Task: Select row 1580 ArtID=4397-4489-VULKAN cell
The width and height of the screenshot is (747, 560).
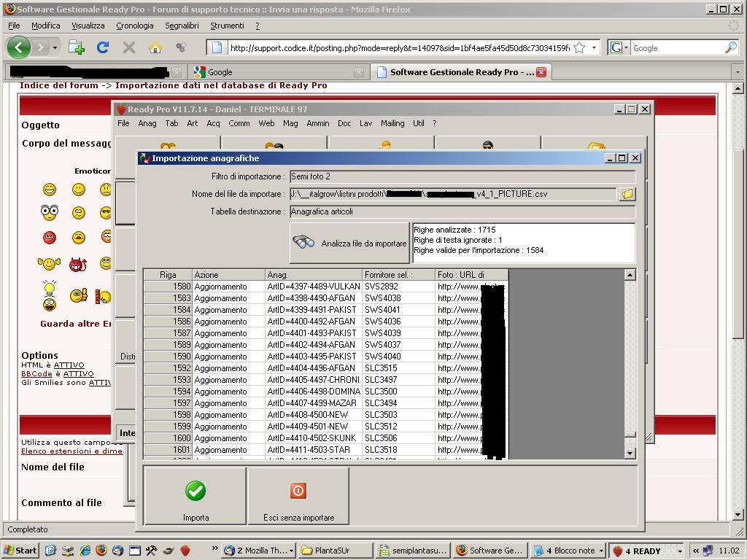Action: click(x=314, y=287)
